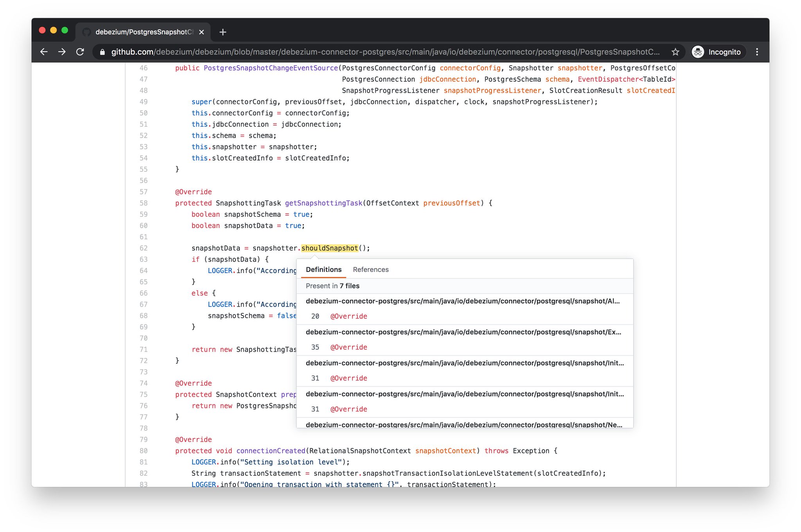Toggle the bookmark star for this page
Image resolution: width=801 pixels, height=532 pixels.
(675, 52)
